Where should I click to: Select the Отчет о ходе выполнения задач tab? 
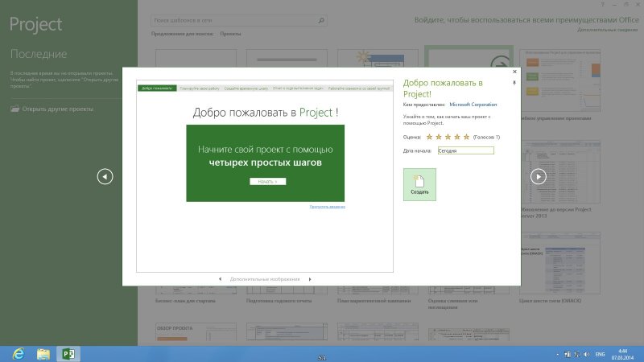pos(298,88)
